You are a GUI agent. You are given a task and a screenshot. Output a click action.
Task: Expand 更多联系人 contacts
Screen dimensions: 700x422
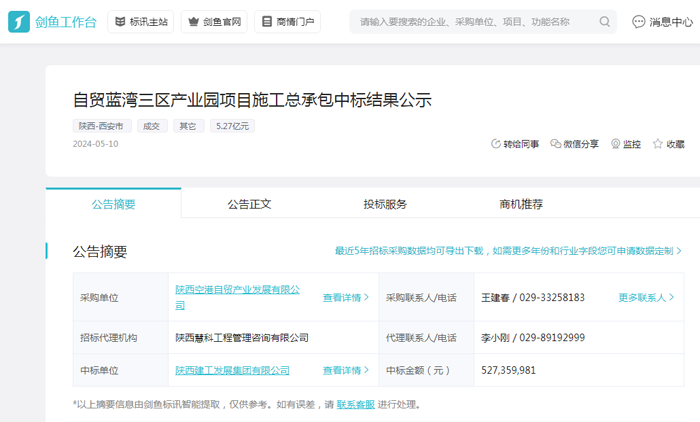pos(646,297)
